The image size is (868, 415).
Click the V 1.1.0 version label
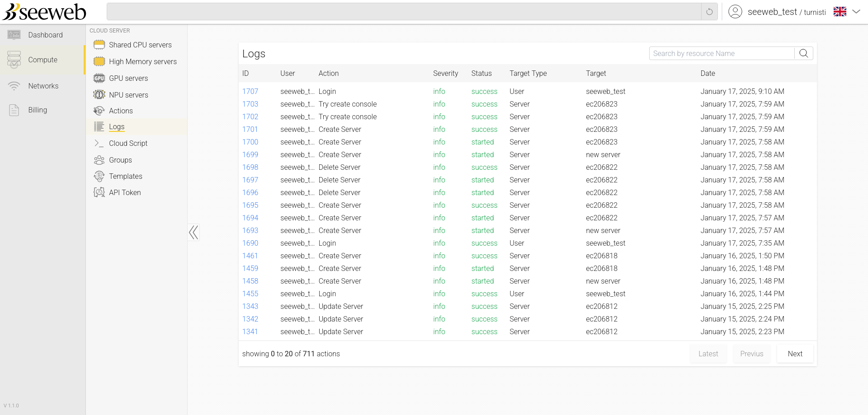11,406
